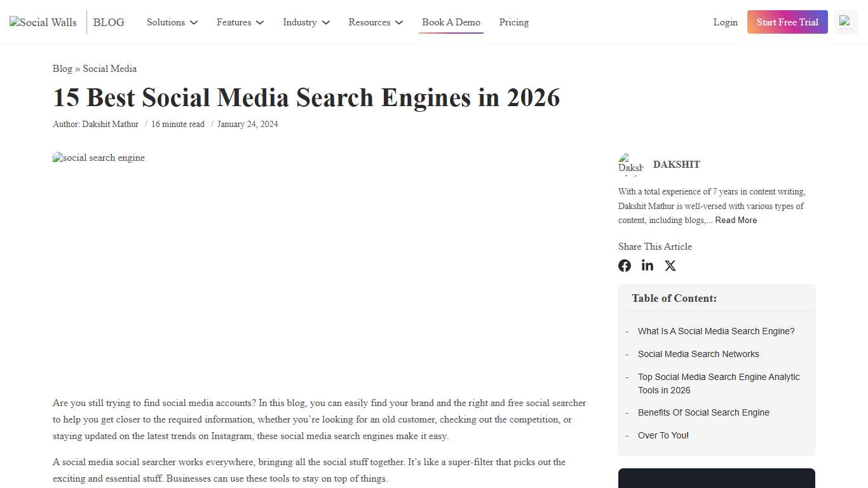The width and height of the screenshot is (868, 488).
Task: Click the Login link
Action: [725, 22]
